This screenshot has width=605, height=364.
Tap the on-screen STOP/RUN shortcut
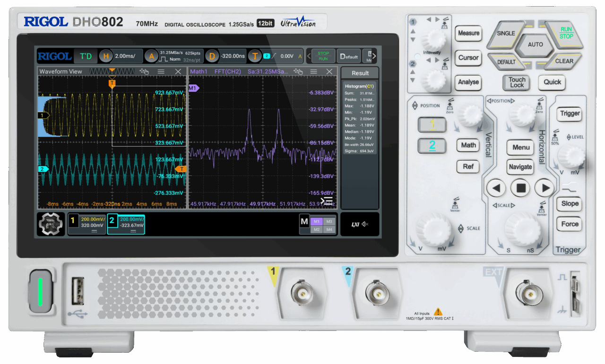click(x=323, y=56)
